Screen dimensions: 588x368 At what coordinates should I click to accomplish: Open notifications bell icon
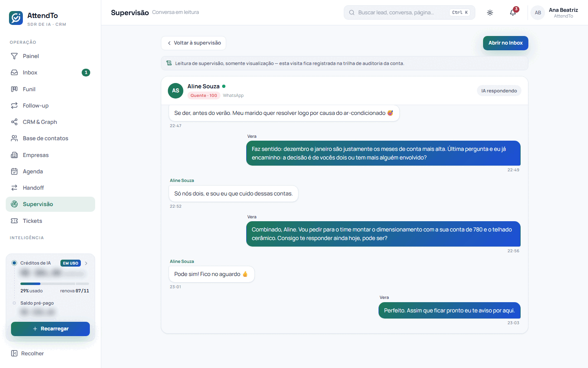click(513, 13)
